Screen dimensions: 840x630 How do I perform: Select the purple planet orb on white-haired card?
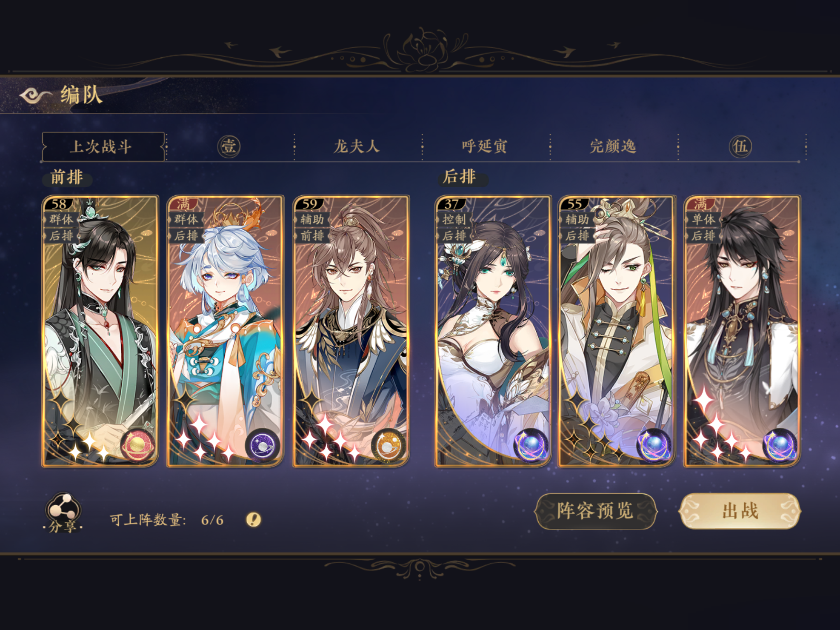(x=262, y=446)
